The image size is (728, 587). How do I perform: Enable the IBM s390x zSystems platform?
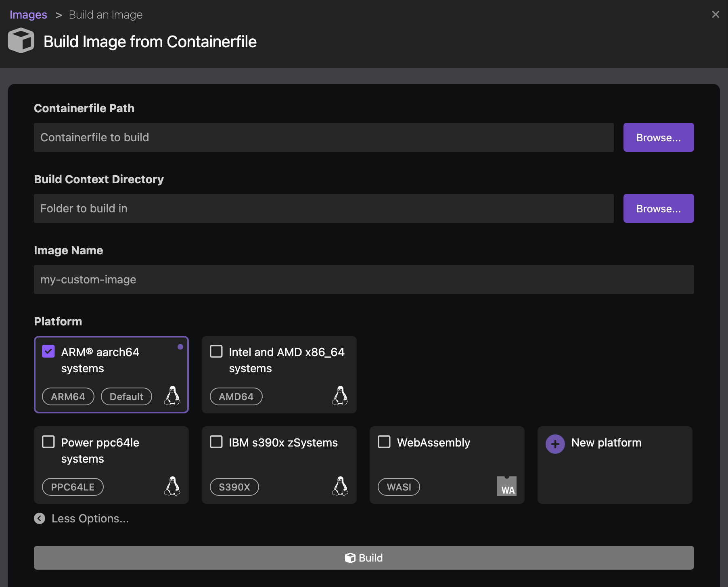(x=216, y=442)
